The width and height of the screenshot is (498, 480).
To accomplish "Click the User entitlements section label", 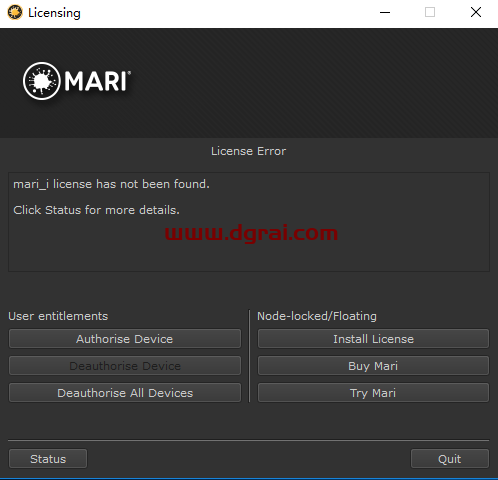I will click(58, 316).
